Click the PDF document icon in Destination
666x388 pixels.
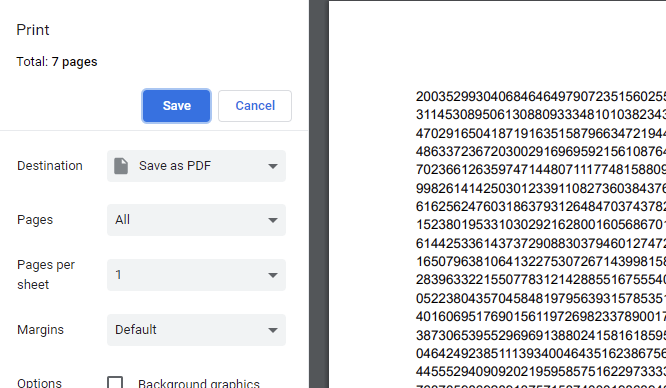coord(121,166)
